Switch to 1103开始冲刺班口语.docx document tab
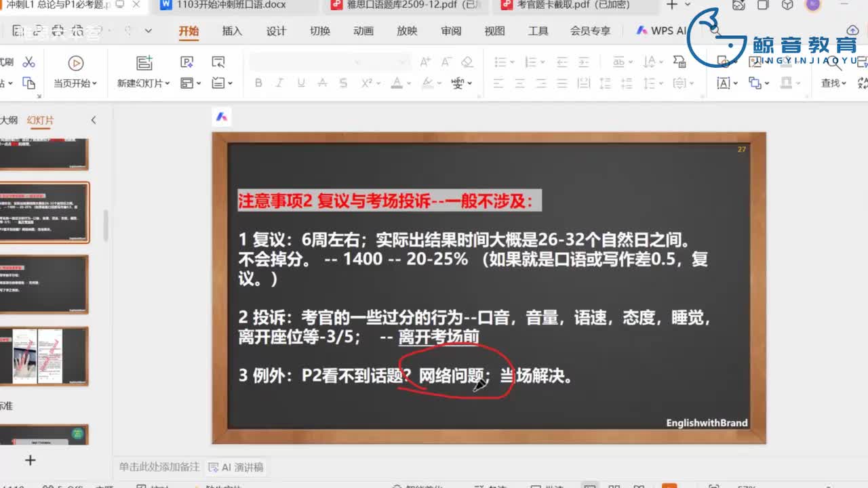868x488 pixels. [234, 6]
